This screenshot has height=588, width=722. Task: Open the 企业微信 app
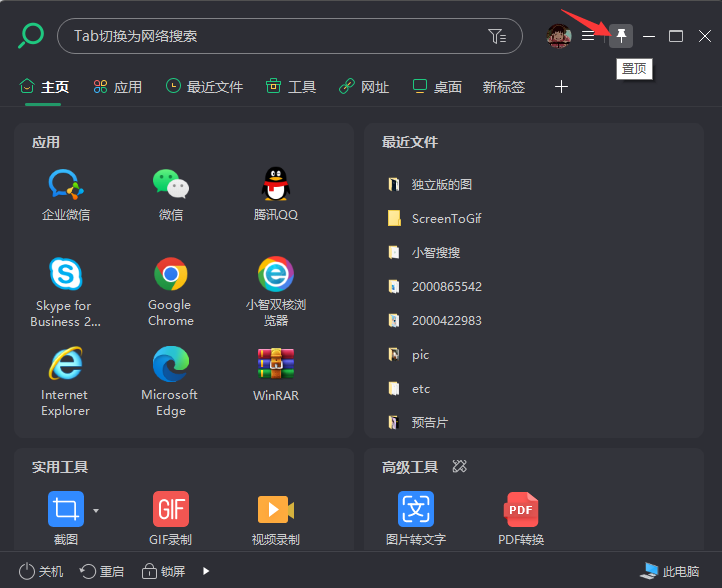(x=66, y=196)
